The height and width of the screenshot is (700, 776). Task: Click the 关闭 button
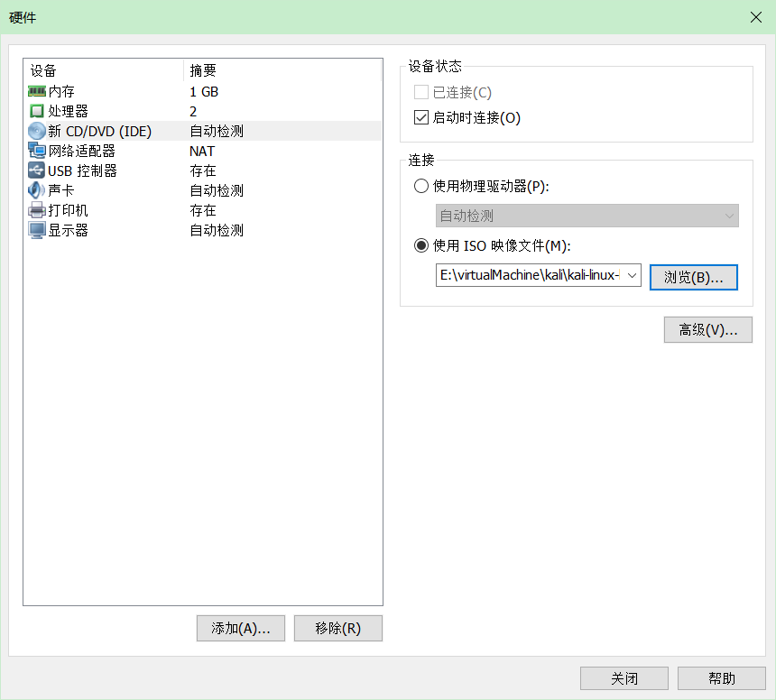624,678
